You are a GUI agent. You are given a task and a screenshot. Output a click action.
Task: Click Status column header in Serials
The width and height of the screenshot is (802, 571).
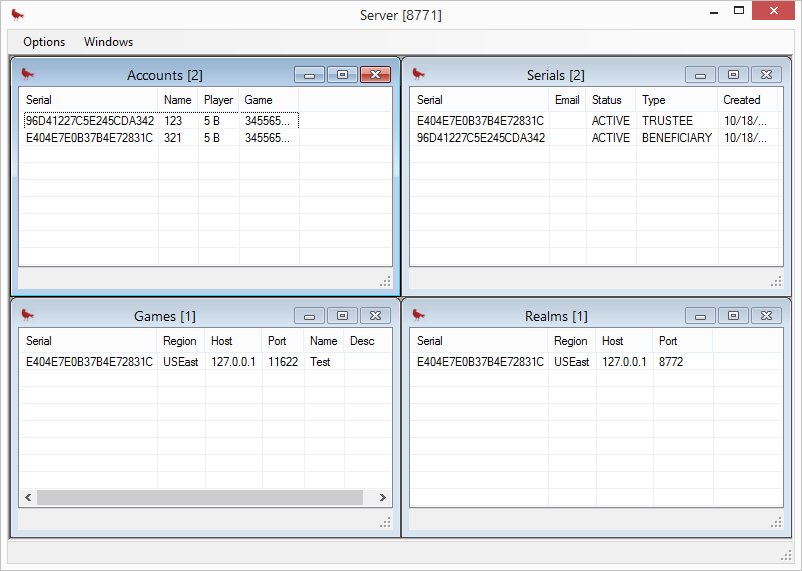(x=611, y=100)
